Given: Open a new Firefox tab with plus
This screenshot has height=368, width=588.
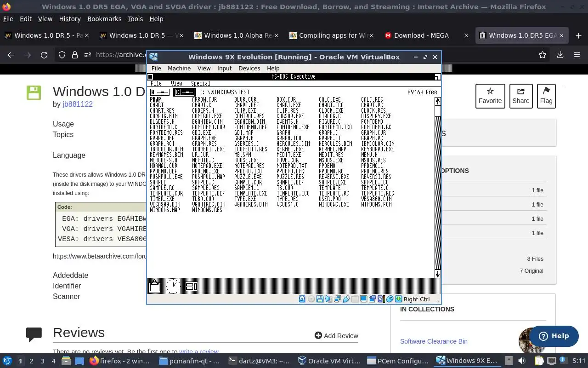Looking at the screenshot, I should 578,35.
